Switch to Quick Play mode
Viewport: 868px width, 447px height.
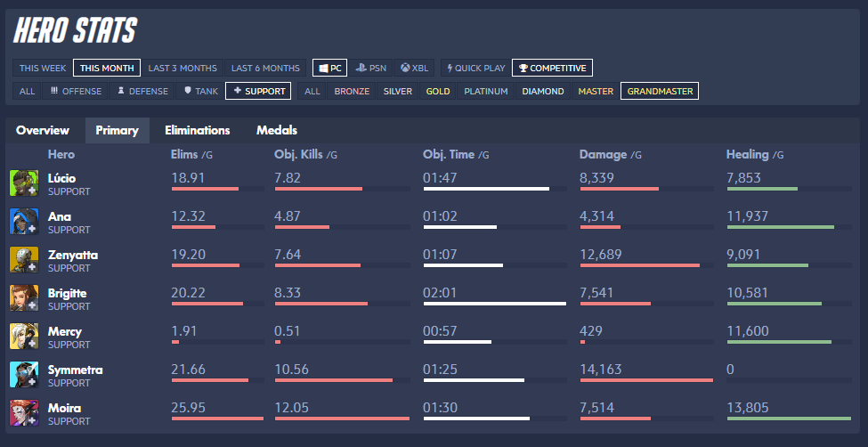pyautogui.click(x=476, y=69)
